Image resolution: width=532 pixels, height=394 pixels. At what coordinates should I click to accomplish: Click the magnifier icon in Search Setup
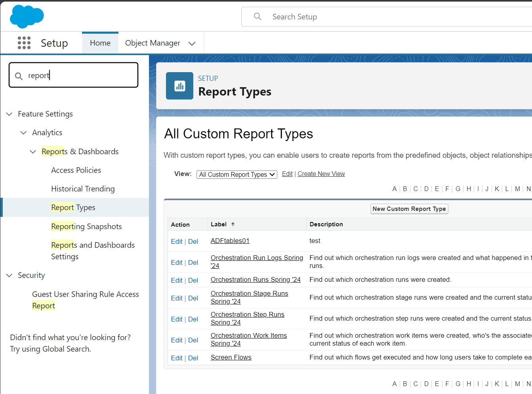pos(257,17)
